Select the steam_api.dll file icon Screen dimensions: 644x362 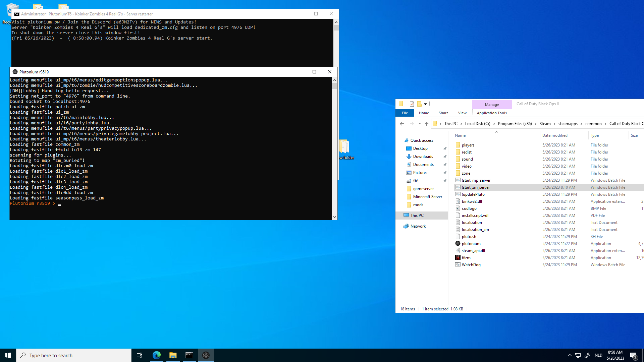point(458,251)
